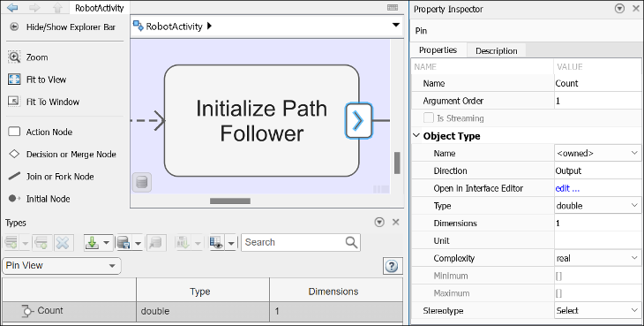Select the Zoom tool
The image size is (644, 326).
(14, 57)
